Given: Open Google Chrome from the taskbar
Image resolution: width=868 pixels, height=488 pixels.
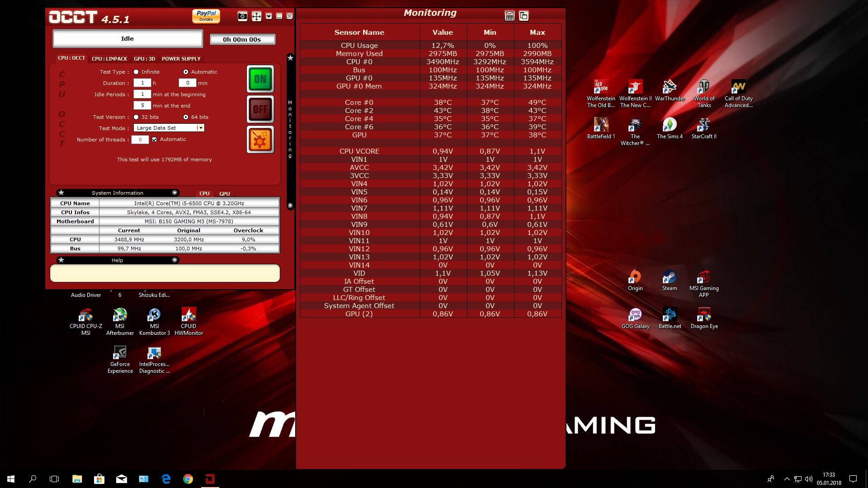Looking at the screenshot, I should [x=188, y=479].
